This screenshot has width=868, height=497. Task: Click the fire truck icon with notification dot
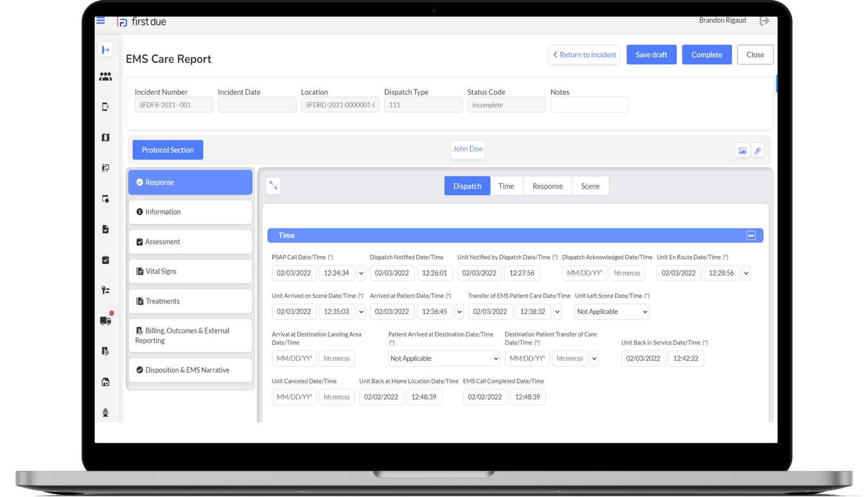click(x=105, y=320)
